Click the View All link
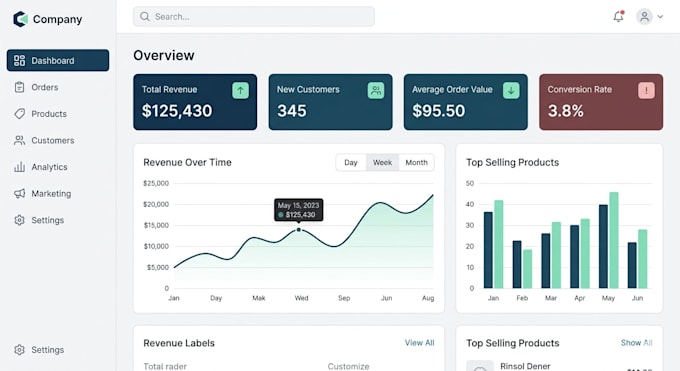 (x=419, y=343)
